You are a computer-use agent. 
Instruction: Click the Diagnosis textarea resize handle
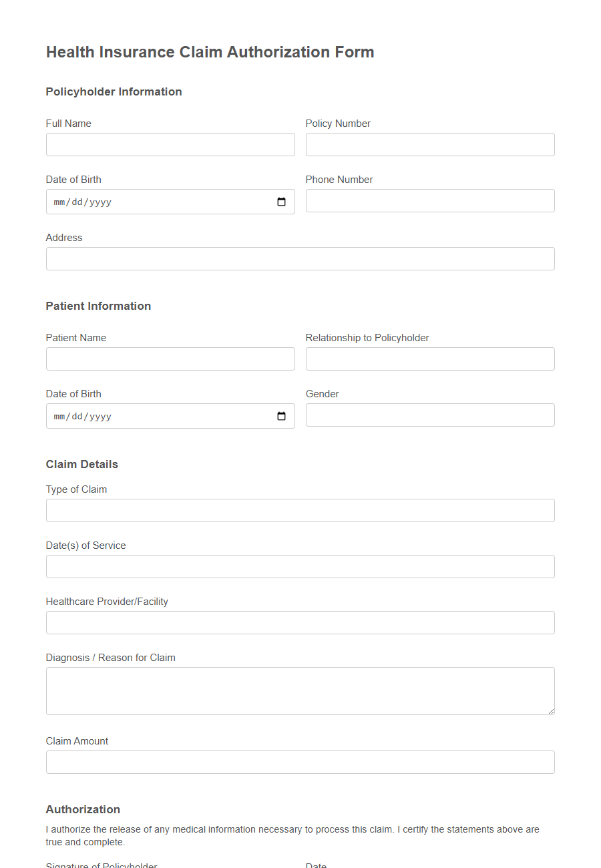pyautogui.click(x=552, y=711)
